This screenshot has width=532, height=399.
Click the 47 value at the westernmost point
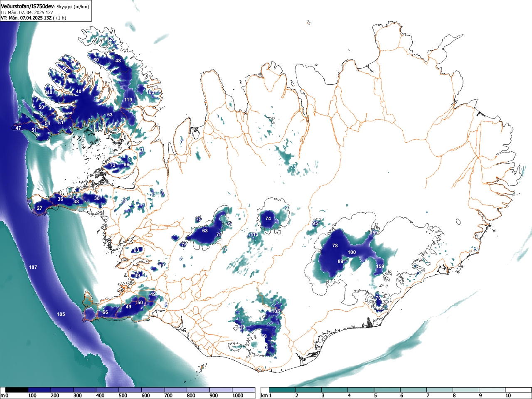click(18, 128)
